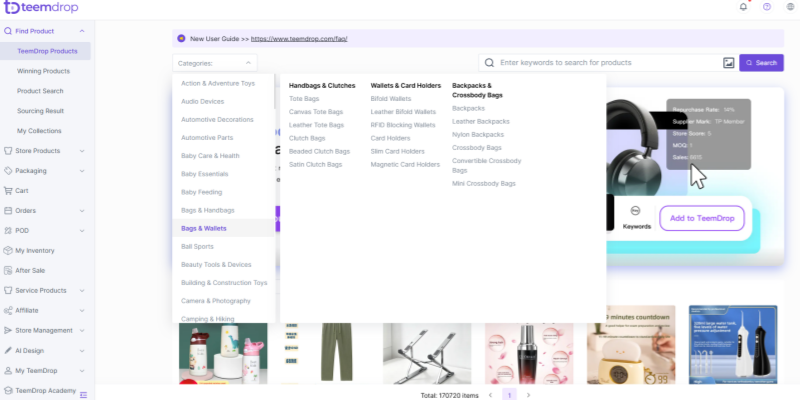Open Winning Products page
Image resolution: width=800 pixels, height=400 pixels.
click(43, 71)
